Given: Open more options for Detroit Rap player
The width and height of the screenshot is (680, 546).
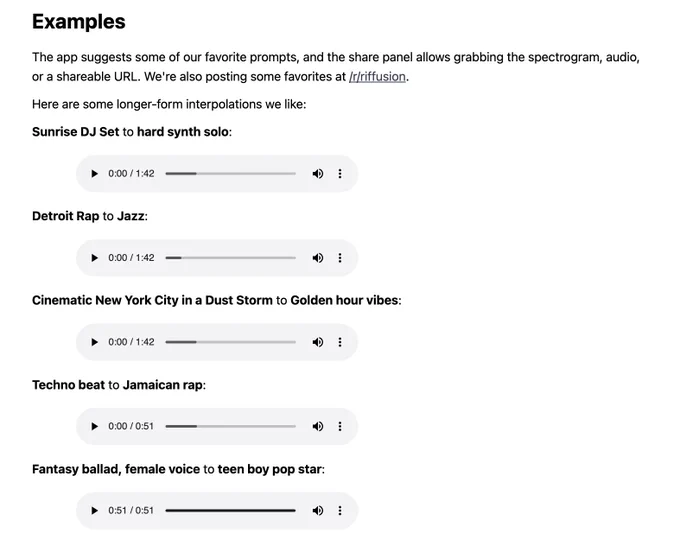Looking at the screenshot, I should [340, 258].
